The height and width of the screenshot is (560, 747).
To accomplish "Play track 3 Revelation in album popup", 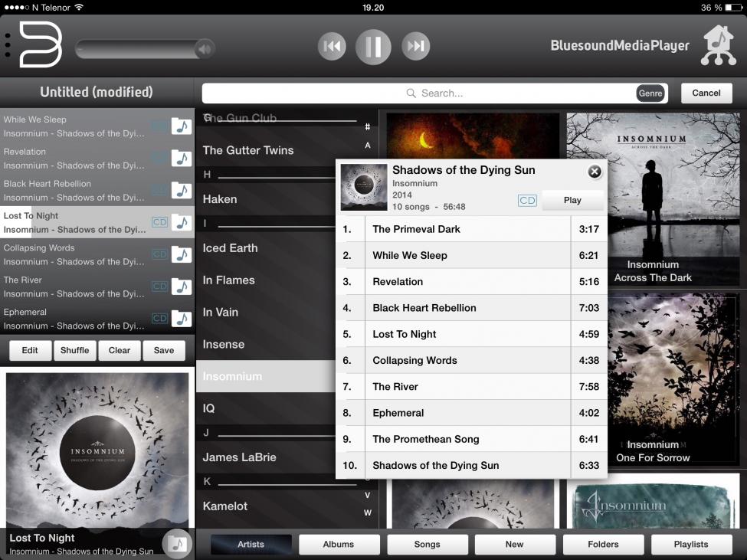I will click(471, 281).
